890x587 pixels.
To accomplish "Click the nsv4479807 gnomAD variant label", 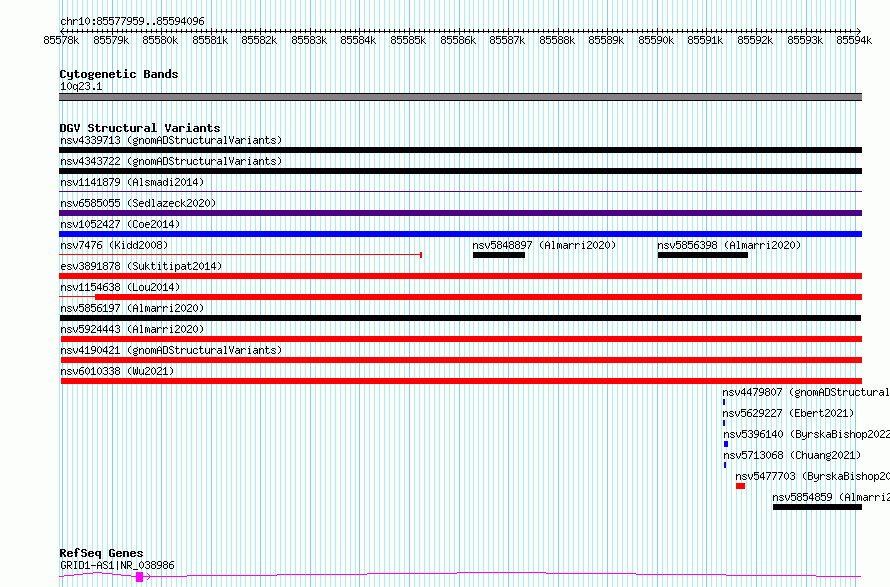I will coord(806,392).
